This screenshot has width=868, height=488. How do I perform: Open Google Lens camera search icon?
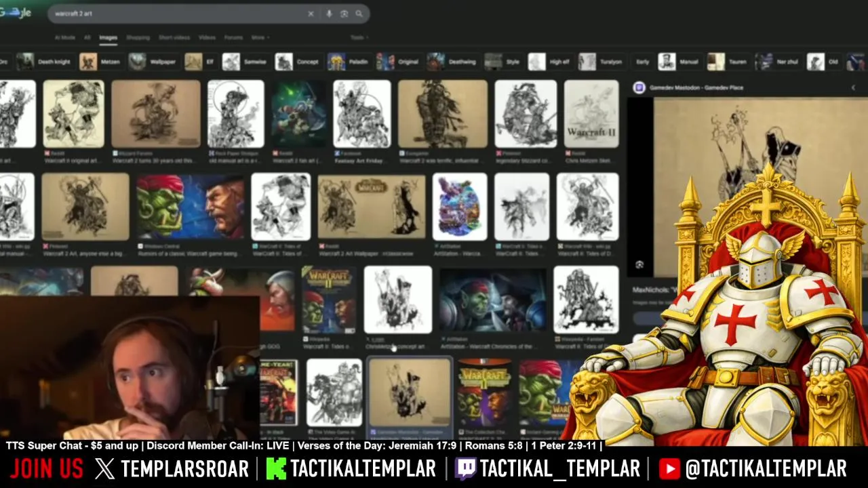(x=344, y=14)
